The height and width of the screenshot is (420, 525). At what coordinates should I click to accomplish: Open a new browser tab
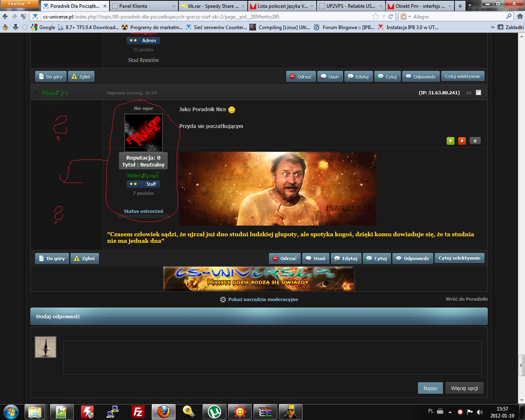[460, 6]
